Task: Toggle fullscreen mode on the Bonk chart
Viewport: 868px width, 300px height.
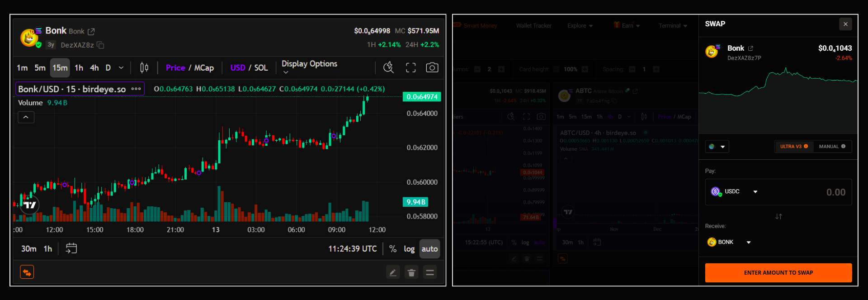Action: pyautogui.click(x=410, y=68)
